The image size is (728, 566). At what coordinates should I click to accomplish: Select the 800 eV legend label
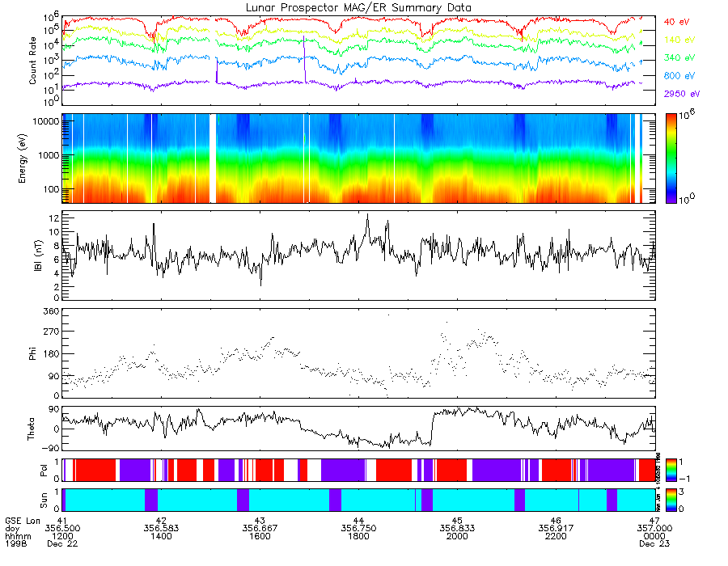pyautogui.click(x=679, y=76)
